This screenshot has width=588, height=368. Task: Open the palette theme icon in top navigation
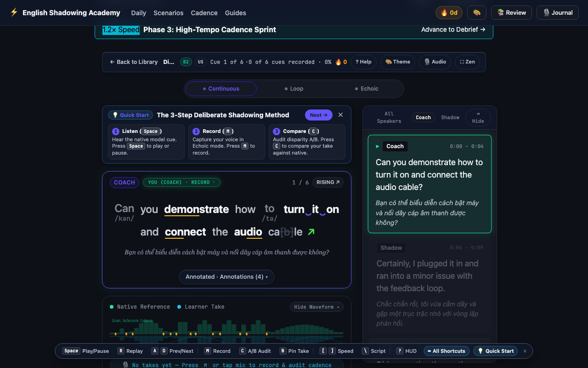[x=477, y=12]
